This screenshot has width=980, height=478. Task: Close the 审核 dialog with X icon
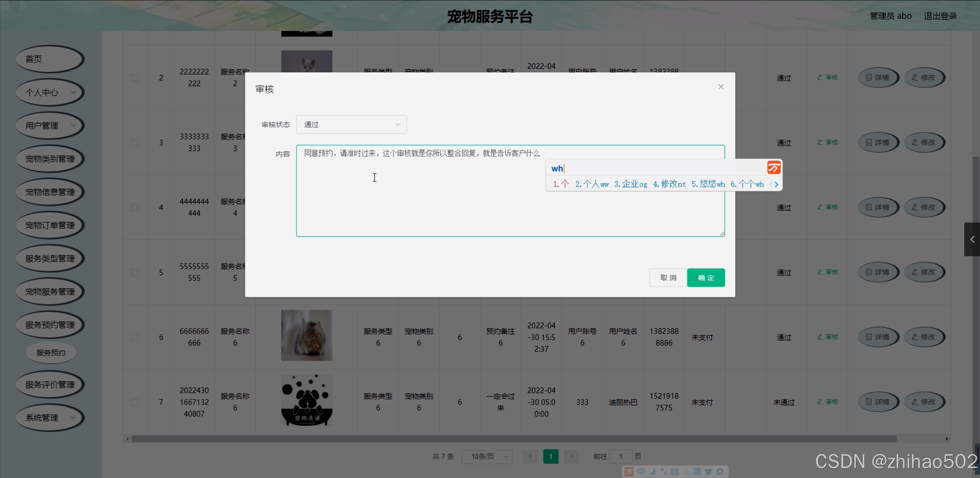point(721,87)
